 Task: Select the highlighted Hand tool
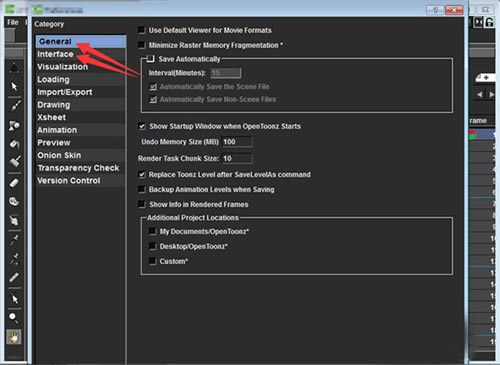tap(14, 337)
